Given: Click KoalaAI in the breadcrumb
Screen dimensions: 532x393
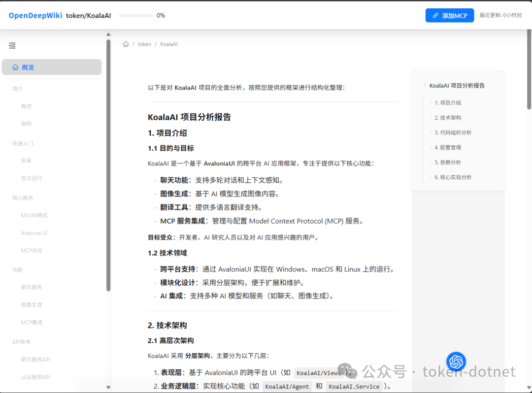Looking at the screenshot, I should [x=168, y=44].
